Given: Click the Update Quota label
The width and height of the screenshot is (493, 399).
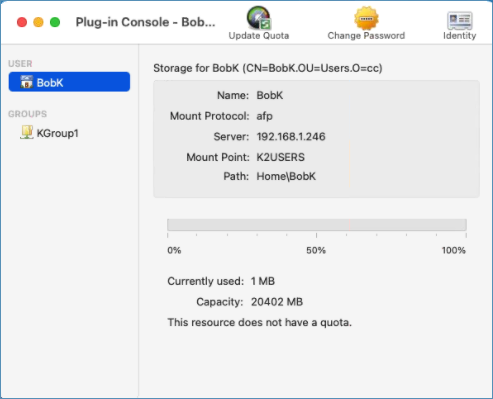Looking at the screenshot, I should pyautogui.click(x=259, y=36).
